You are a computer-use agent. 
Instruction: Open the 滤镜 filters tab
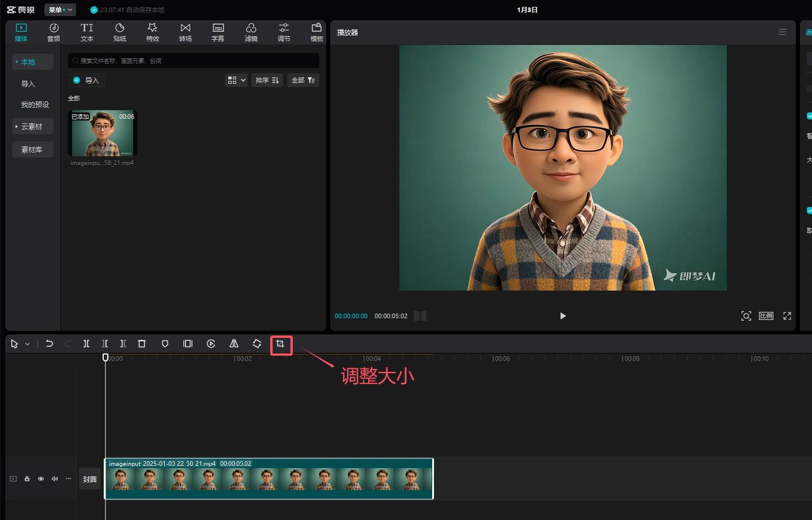pos(251,32)
